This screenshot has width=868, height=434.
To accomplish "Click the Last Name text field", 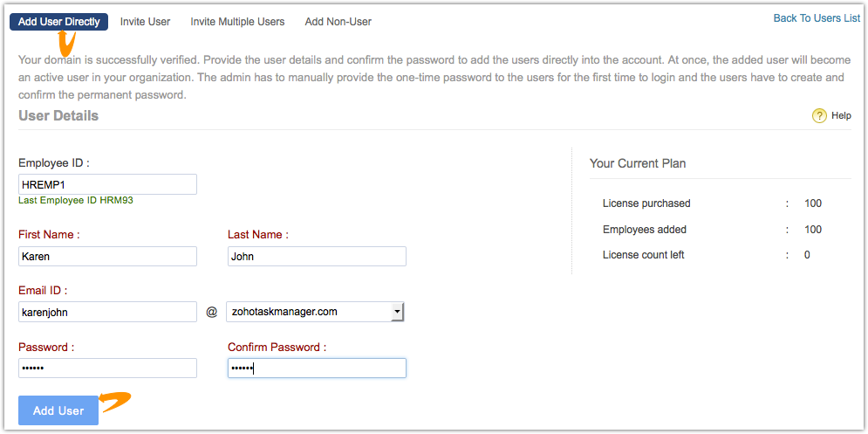I will tap(317, 257).
